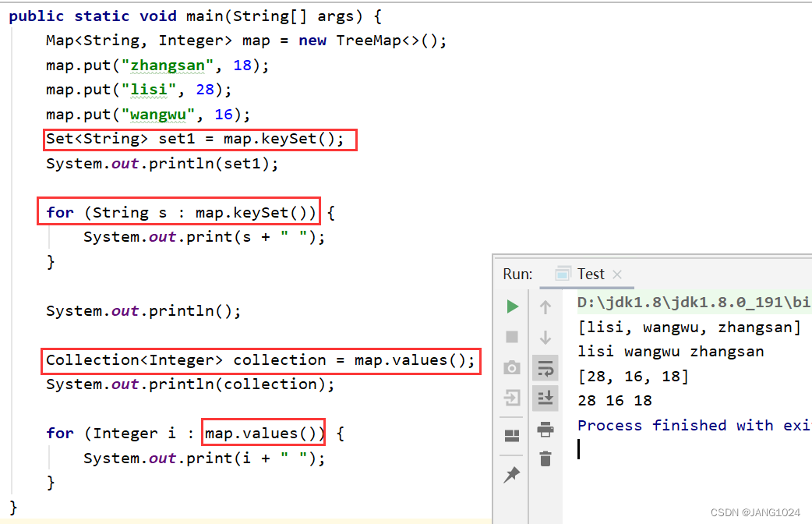The image size is (812, 524).
Task: Click console line "[lisi, wangwu, zhangsan]"
Action: click(x=690, y=327)
